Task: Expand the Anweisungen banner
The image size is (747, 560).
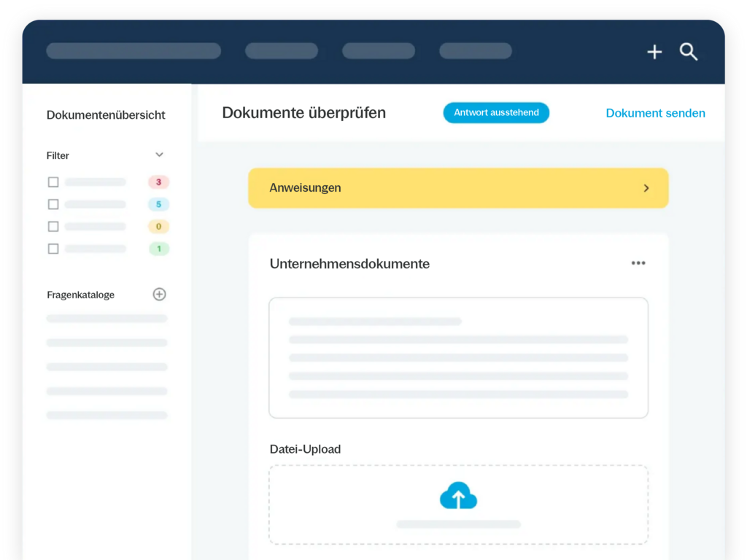Action: click(x=458, y=187)
